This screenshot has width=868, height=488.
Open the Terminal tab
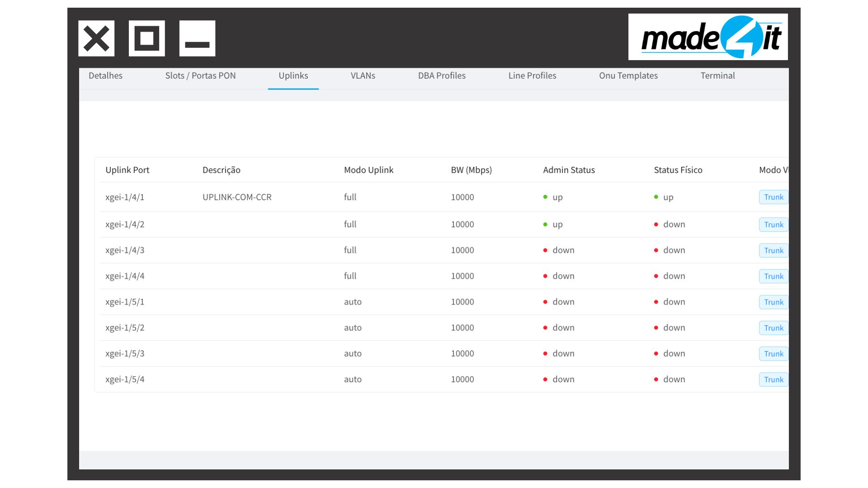point(717,76)
